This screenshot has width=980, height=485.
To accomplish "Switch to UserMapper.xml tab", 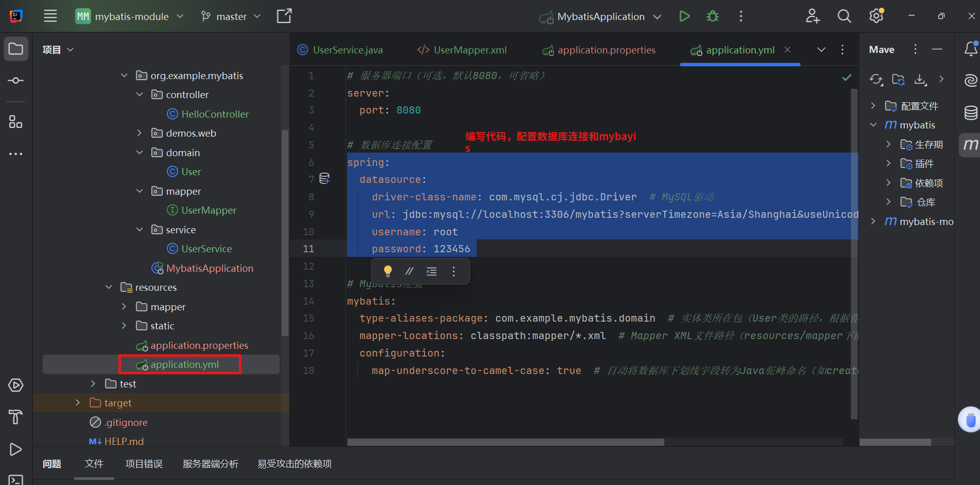I will [x=462, y=50].
